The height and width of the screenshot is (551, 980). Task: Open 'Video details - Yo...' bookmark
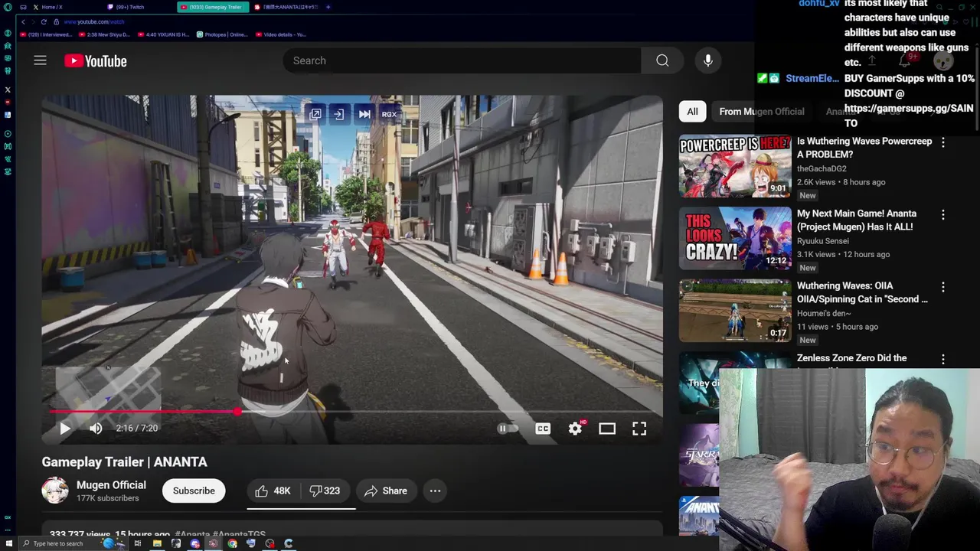[281, 34]
